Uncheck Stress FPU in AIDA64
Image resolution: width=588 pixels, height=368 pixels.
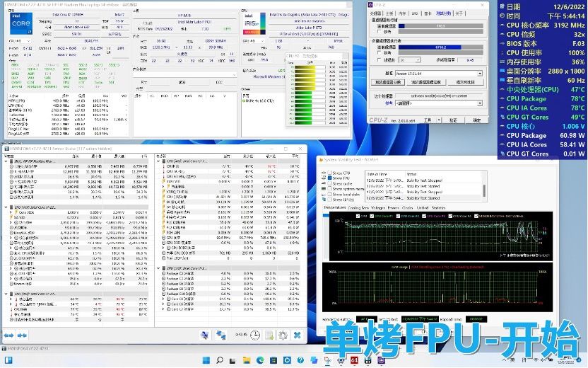(329, 178)
